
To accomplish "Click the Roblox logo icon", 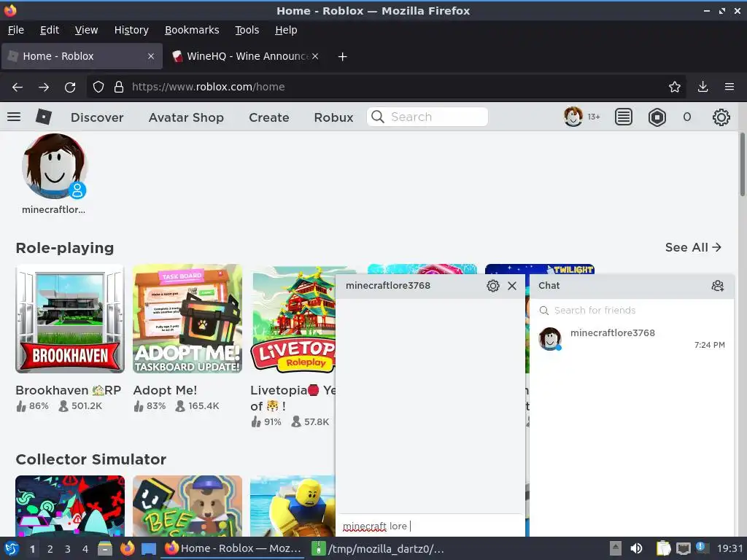I will point(43,117).
